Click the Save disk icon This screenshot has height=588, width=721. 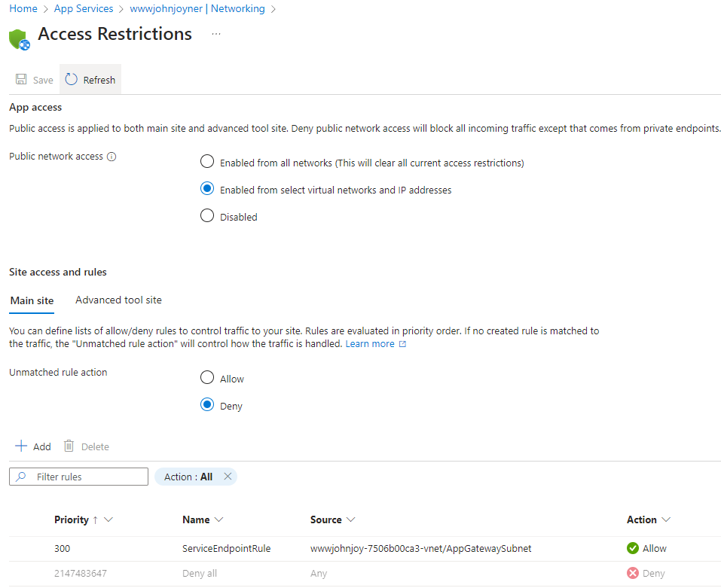22,80
